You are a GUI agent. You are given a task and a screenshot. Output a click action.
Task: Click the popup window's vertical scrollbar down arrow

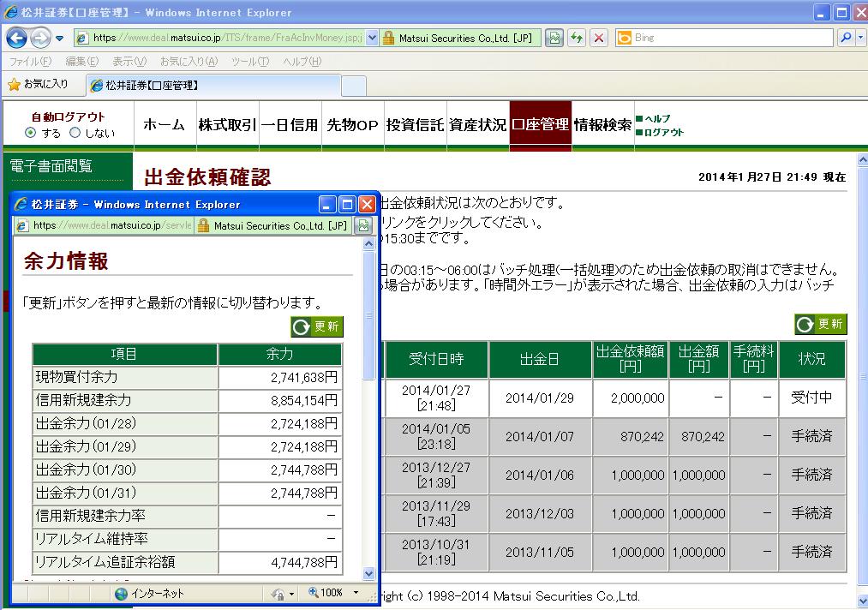click(369, 574)
